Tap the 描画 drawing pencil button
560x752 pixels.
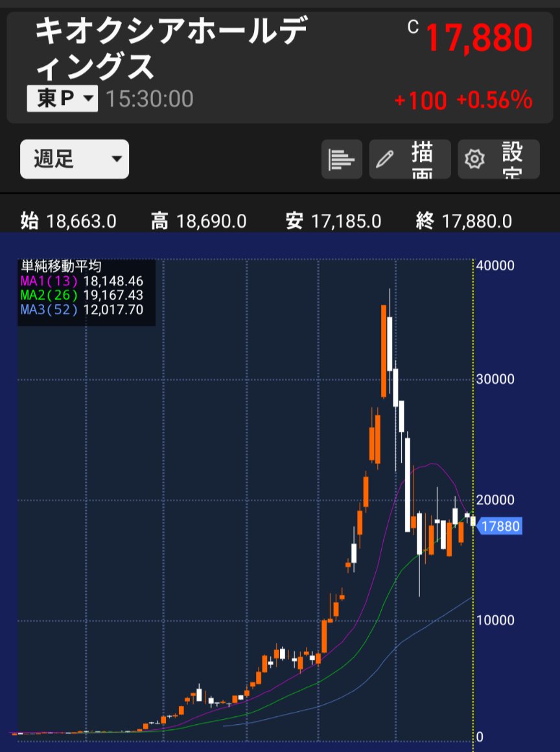coord(410,159)
